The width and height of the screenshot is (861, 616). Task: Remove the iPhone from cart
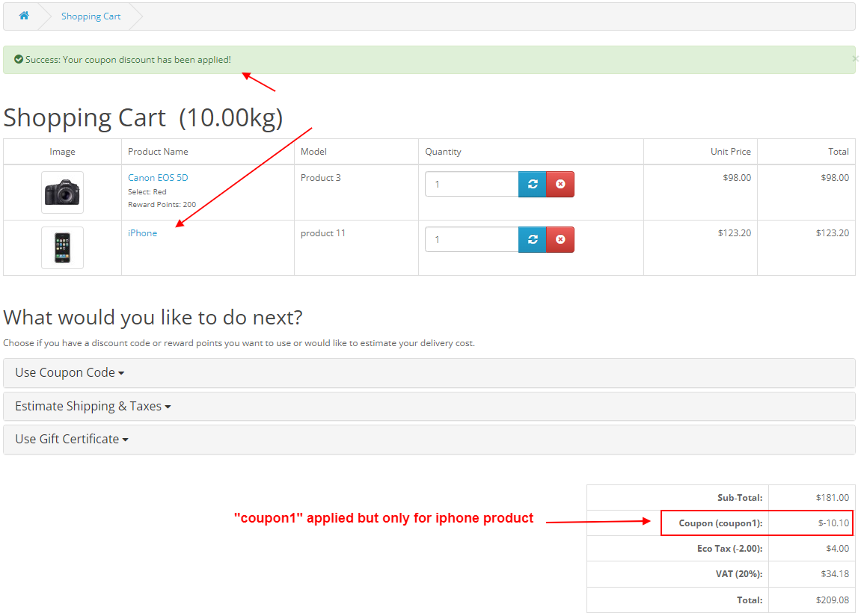(x=560, y=238)
